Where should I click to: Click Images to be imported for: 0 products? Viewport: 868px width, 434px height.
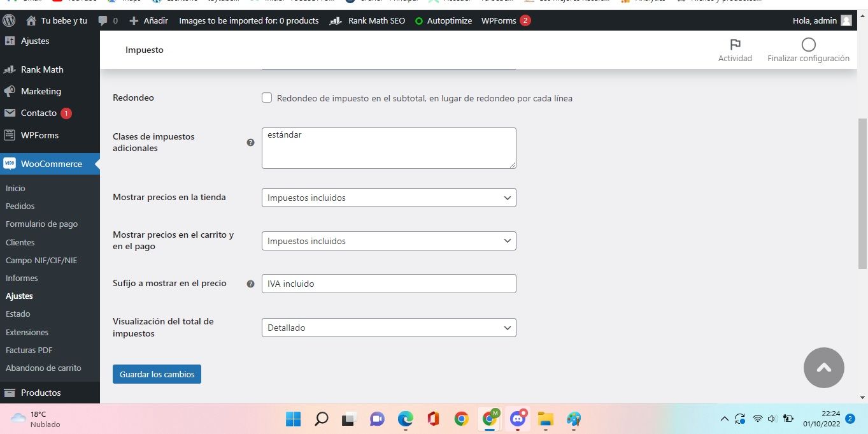click(x=249, y=20)
